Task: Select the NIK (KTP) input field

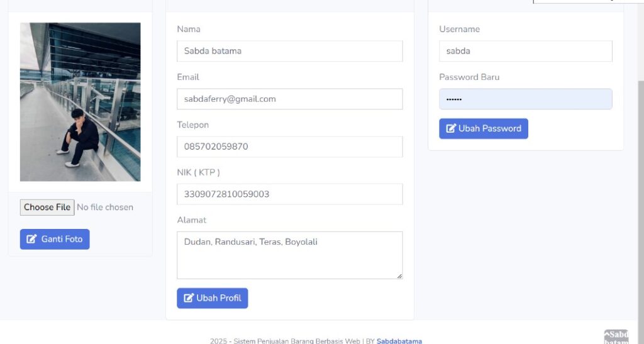Action: pos(289,194)
